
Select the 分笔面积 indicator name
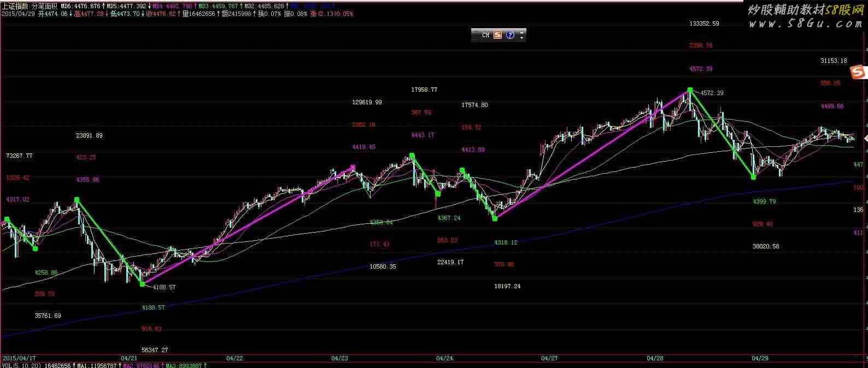(44, 6)
